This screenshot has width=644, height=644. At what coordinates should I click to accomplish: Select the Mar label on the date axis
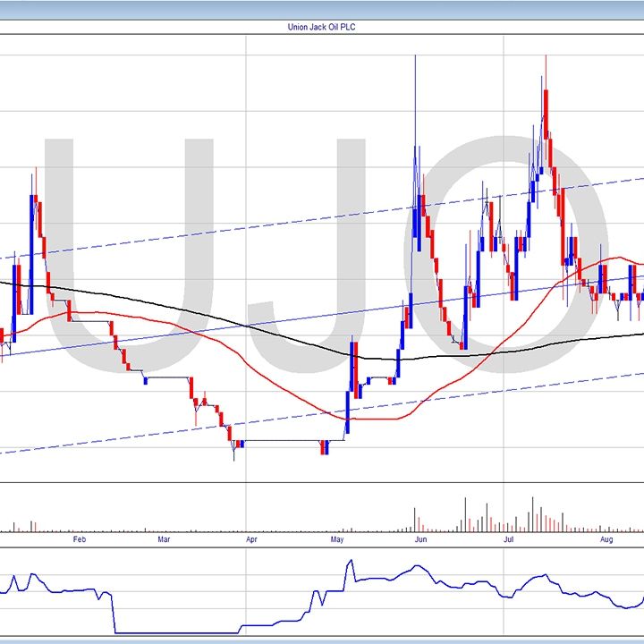tap(164, 539)
